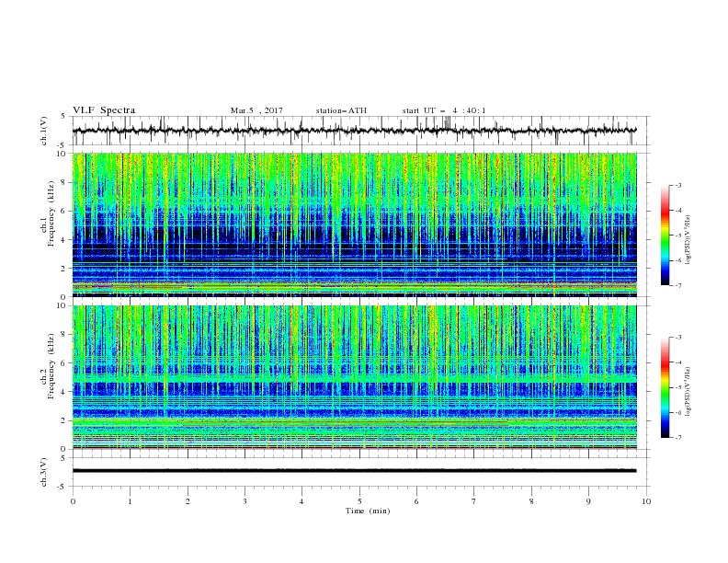The height and width of the screenshot is (563, 728).
Task: Click time axis tick label '2'
Action: pyautogui.click(x=188, y=501)
